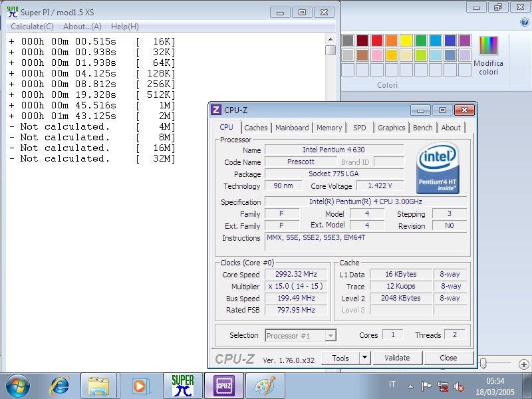Switch to Paint via taskbar palette icon

point(265,386)
